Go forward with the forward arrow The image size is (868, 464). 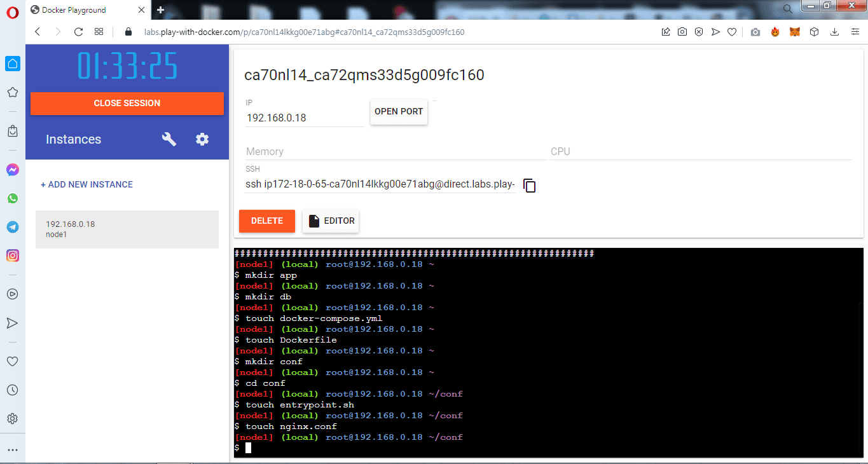click(58, 32)
